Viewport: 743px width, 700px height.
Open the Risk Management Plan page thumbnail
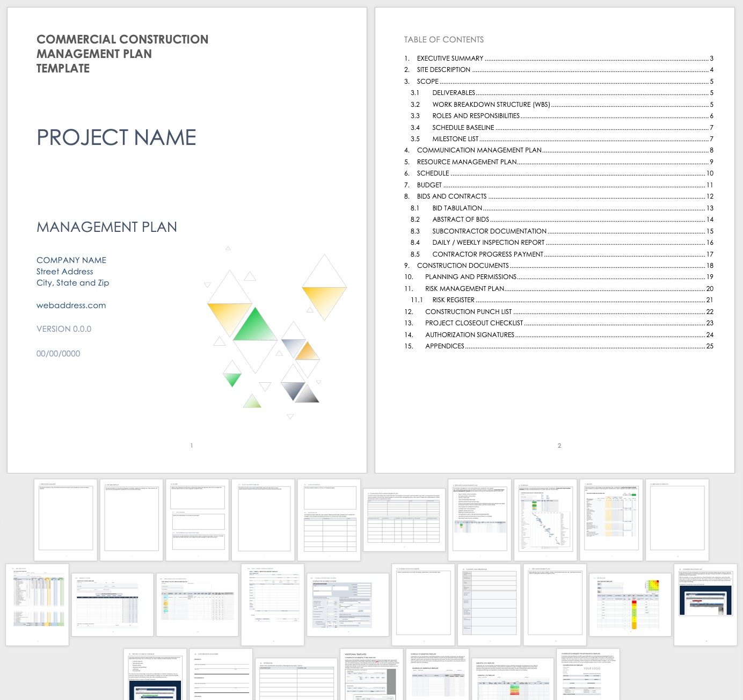click(x=555, y=604)
